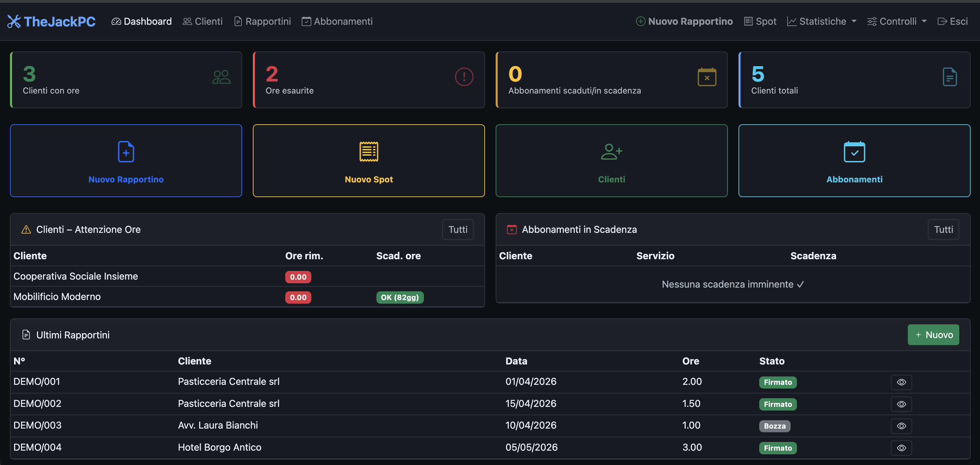Screen dimensions: 980x465
Task: Open Abbonamenti in the top navbar
Action: click(x=337, y=21)
